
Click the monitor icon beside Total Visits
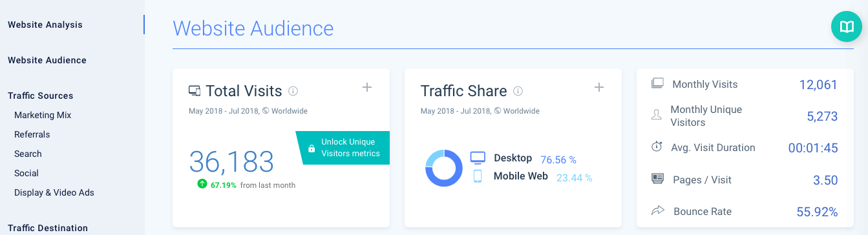(195, 91)
